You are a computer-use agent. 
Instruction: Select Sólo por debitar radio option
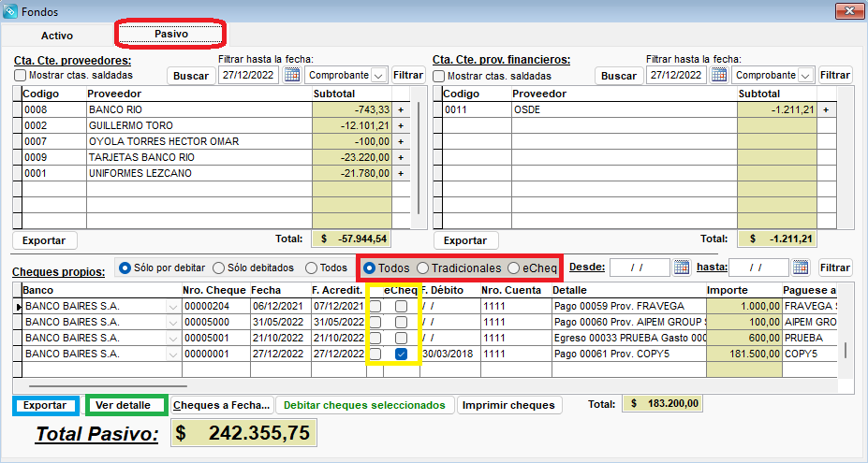125,268
